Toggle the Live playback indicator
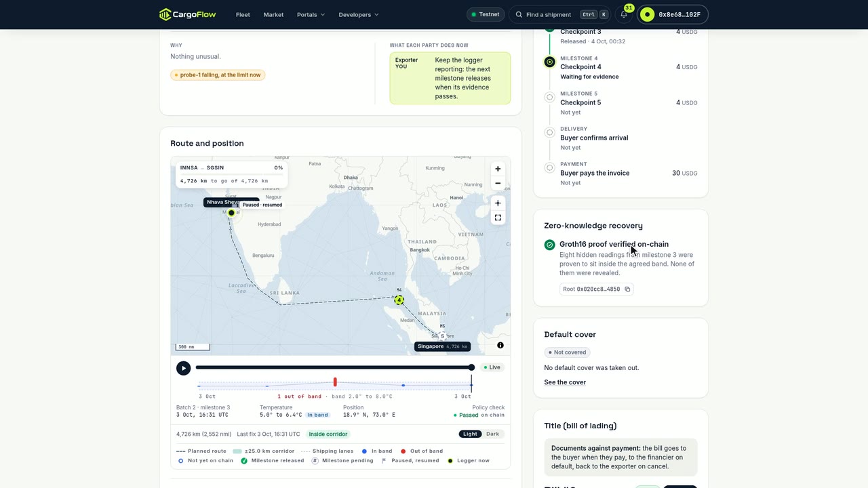 point(492,367)
